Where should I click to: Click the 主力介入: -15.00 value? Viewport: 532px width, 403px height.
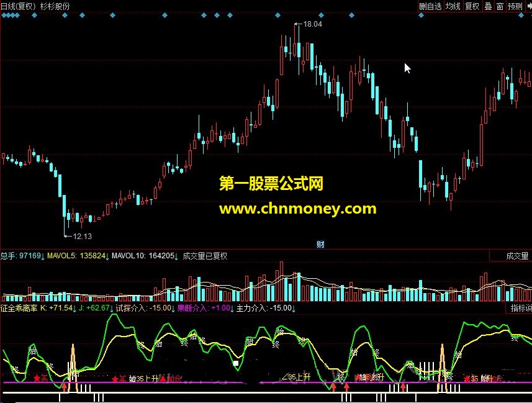pyautogui.click(x=264, y=308)
